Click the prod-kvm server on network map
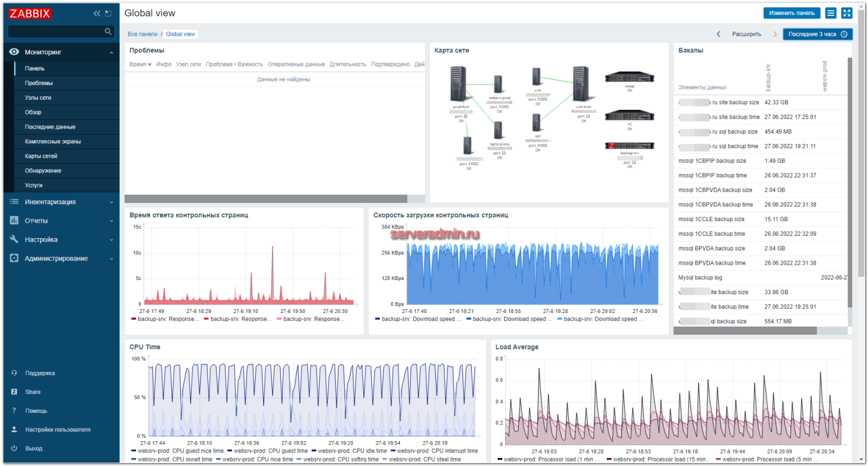 coord(459,84)
